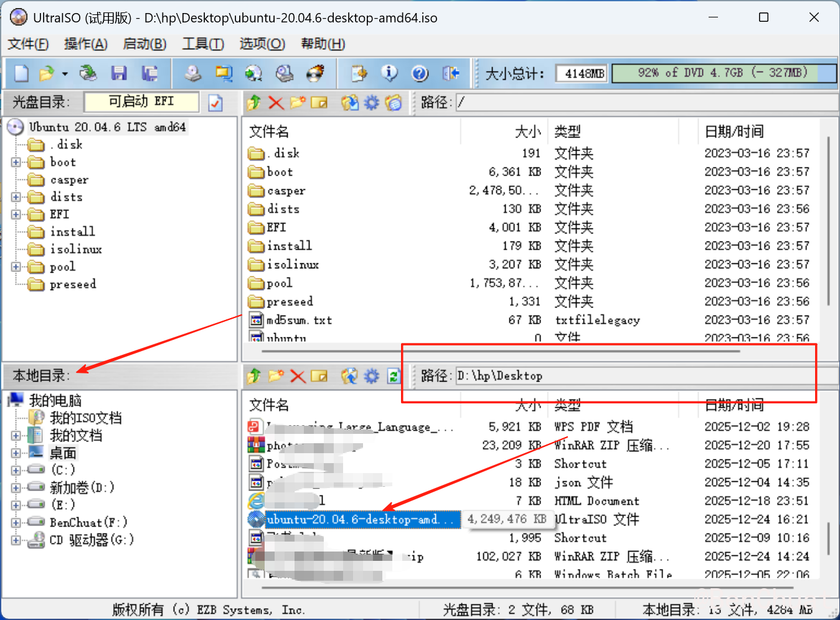Click the Burn CD/DVD image flame icon
Screen dimensions: 840x620
(x=316, y=73)
